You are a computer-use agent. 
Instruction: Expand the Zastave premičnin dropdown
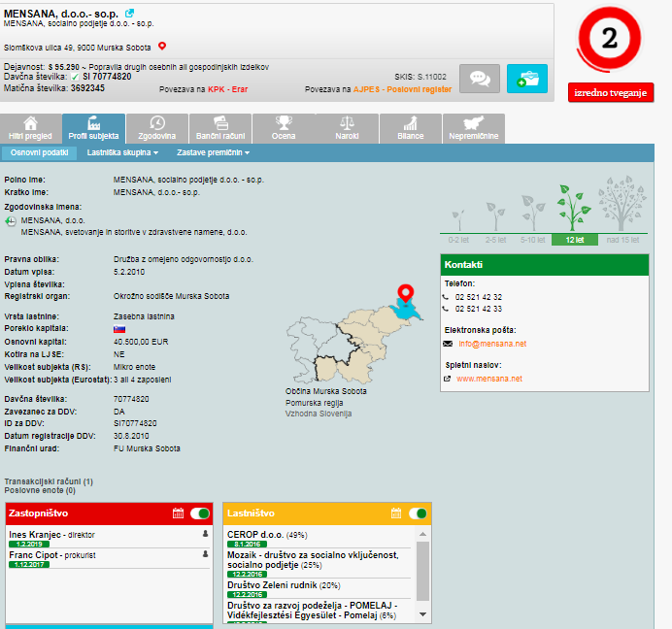coord(213,152)
